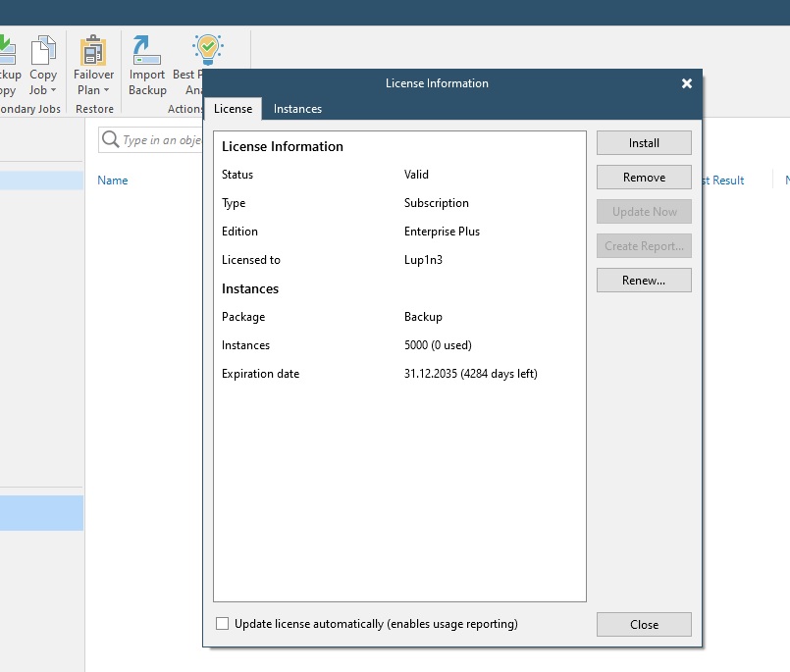Image resolution: width=790 pixels, height=672 pixels.
Task: Click the disabled Update Now button
Action: (x=644, y=212)
